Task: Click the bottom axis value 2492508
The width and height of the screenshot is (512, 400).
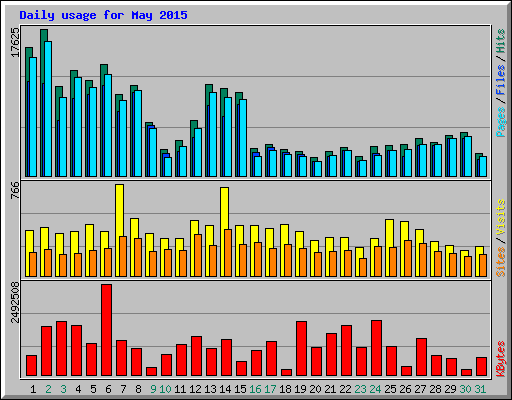Action: tap(15, 303)
